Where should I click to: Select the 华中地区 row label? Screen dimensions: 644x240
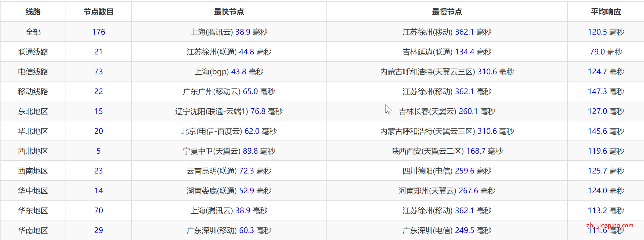[x=33, y=191]
